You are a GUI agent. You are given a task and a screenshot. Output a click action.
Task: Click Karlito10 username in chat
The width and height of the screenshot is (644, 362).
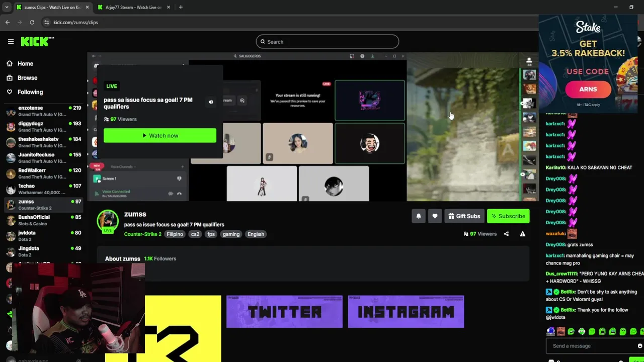556,167
